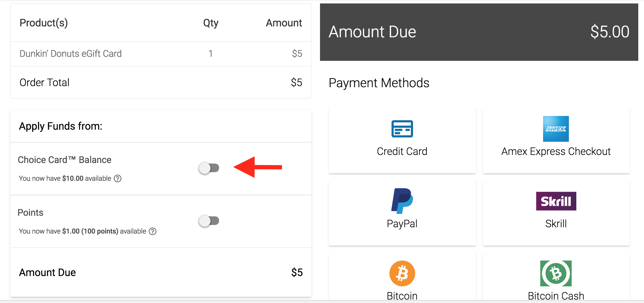Enable the Points toggle

(209, 221)
